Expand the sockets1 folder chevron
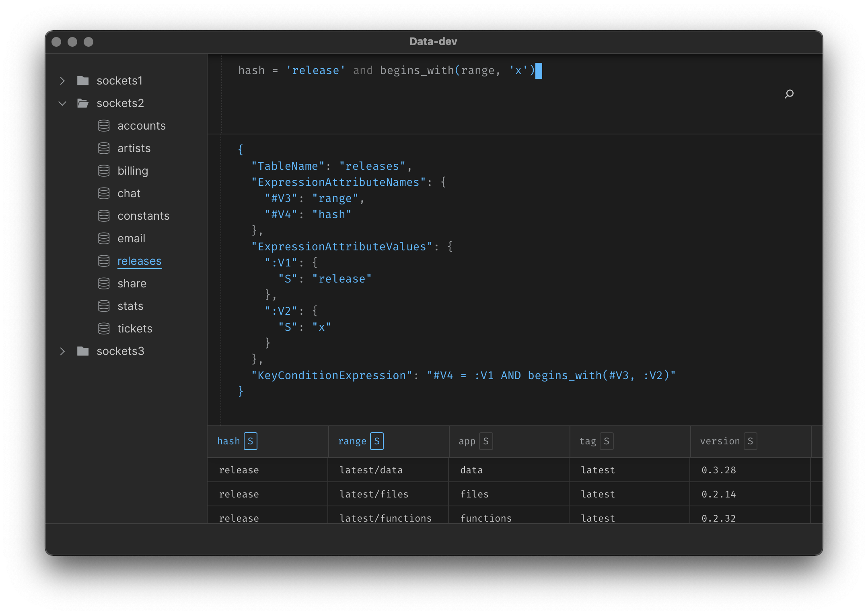The height and width of the screenshot is (615, 868). (x=62, y=81)
